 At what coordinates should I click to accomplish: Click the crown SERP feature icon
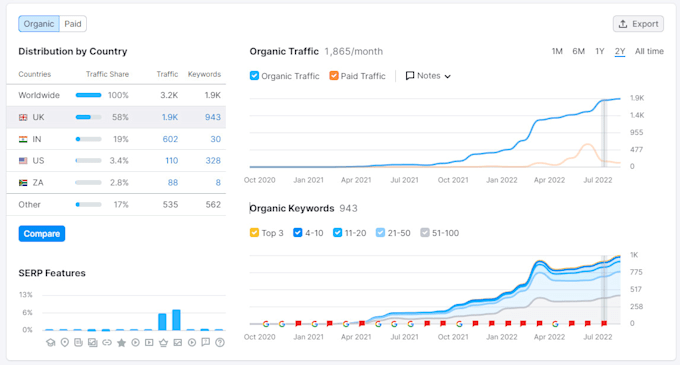pos(163,343)
